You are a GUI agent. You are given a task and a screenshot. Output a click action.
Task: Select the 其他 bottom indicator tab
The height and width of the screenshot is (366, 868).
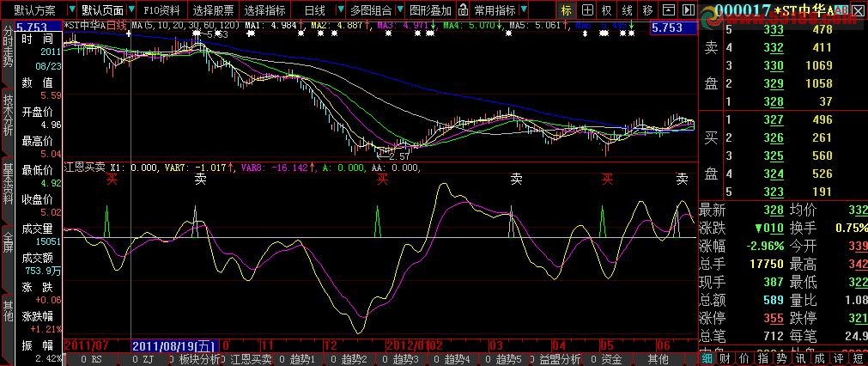[x=659, y=359]
